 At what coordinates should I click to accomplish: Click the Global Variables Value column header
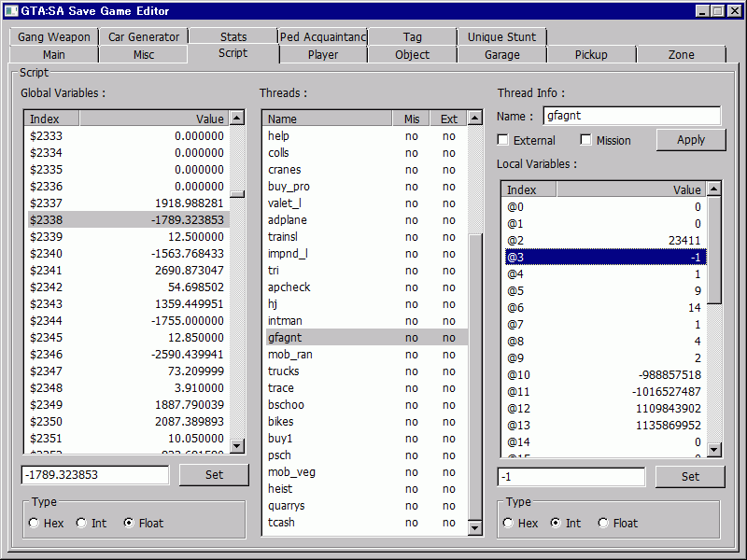pos(154,119)
